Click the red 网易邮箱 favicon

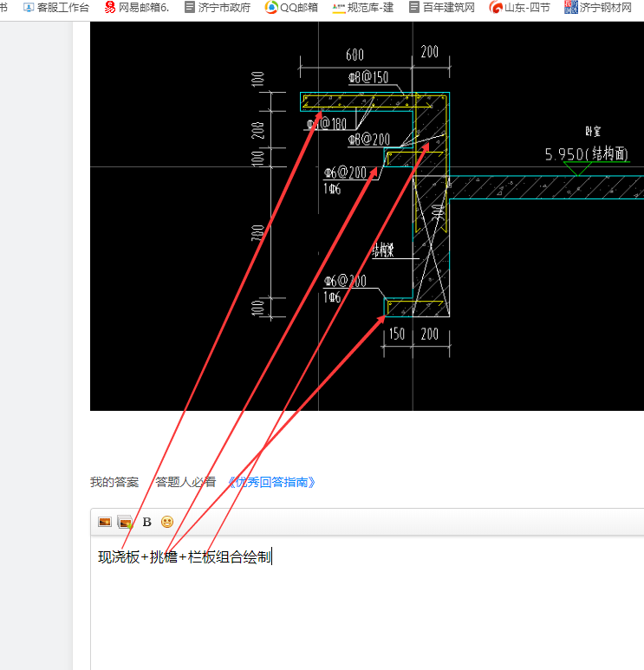[110, 7]
